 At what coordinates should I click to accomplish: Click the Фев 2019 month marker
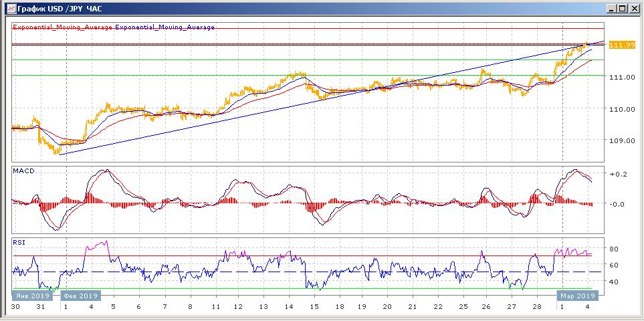coord(80,295)
